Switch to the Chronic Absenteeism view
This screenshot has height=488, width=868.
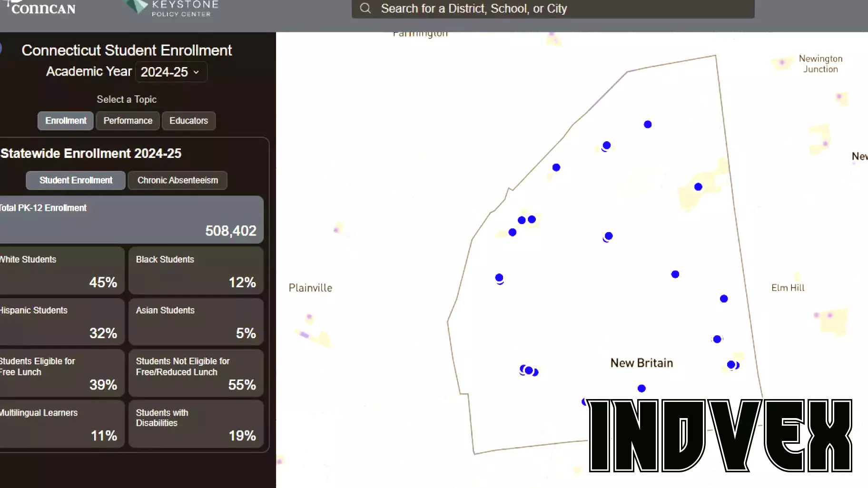point(177,180)
